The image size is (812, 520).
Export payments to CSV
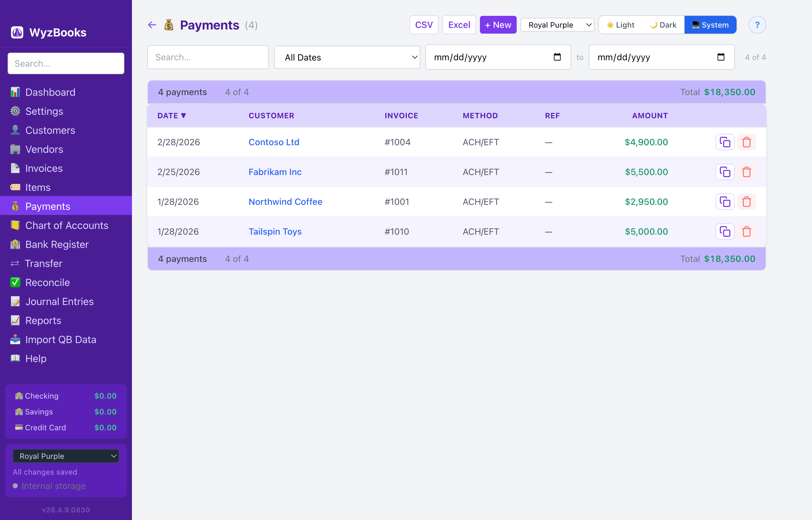pyautogui.click(x=423, y=24)
